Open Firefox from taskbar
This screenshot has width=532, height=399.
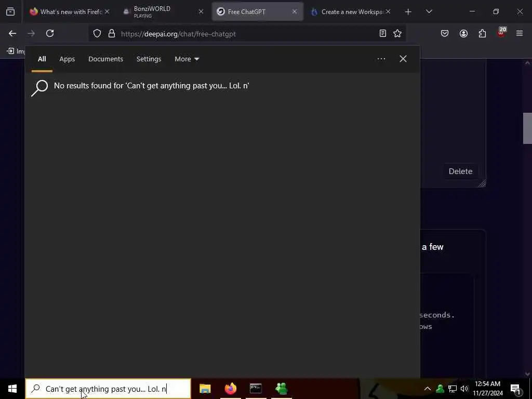(x=230, y=389)
